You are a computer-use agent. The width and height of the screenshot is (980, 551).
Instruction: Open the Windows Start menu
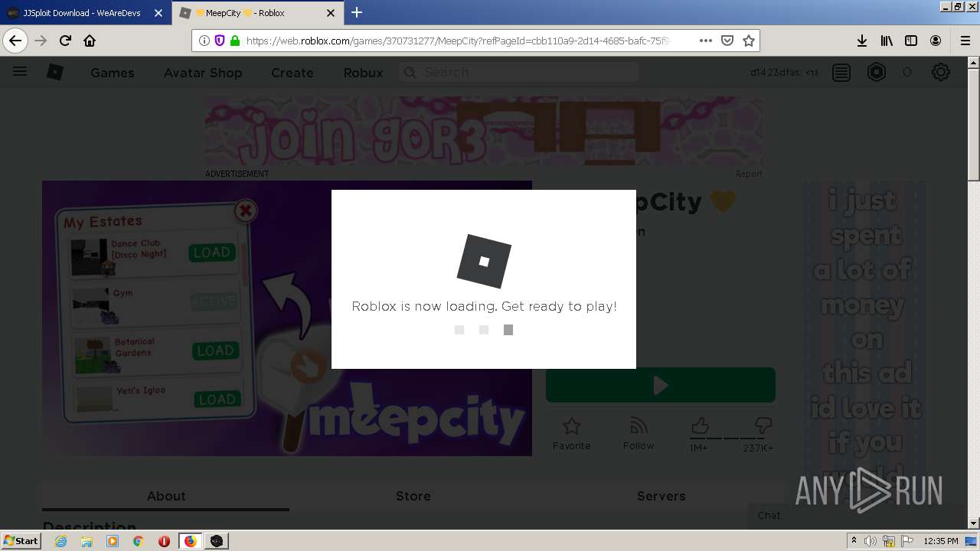[21, 540]
